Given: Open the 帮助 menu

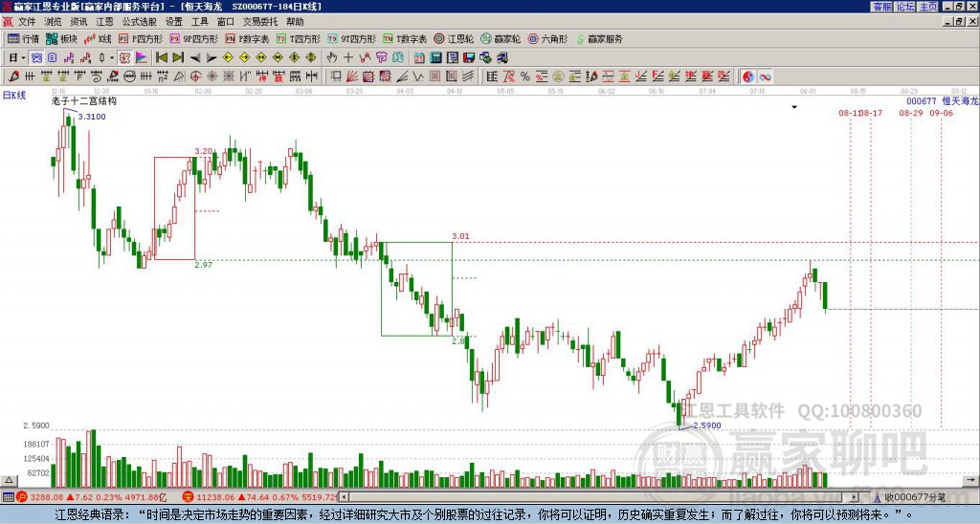Looking at the screenshot, I should tap(295, 22).
